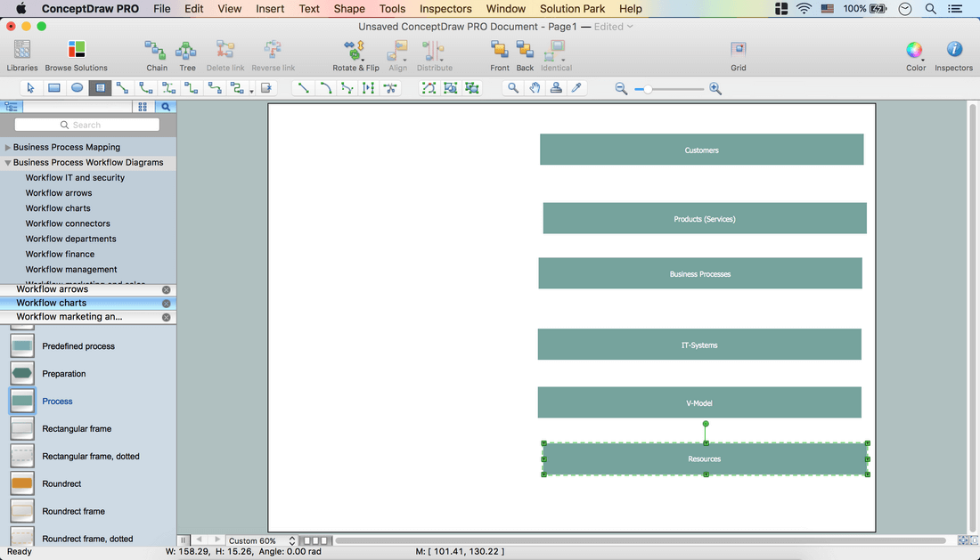Open the Inspectors panel
980x560 pixels.
[953, 51]
